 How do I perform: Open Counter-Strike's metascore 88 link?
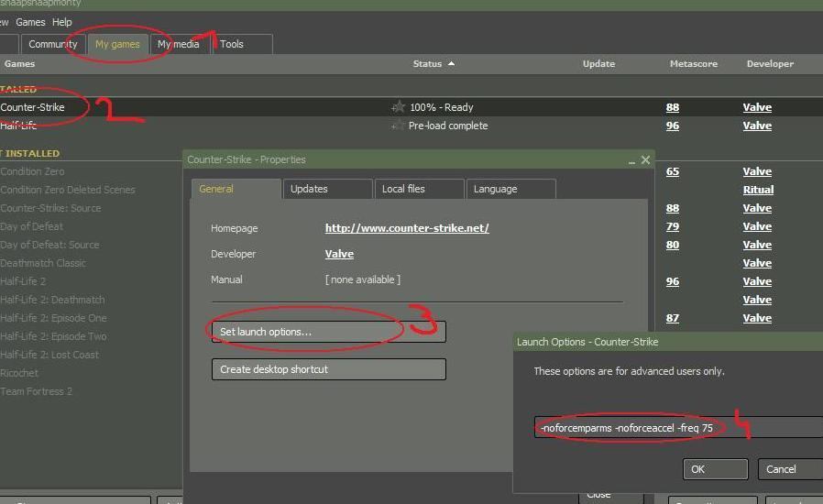[x=673, y=107]
